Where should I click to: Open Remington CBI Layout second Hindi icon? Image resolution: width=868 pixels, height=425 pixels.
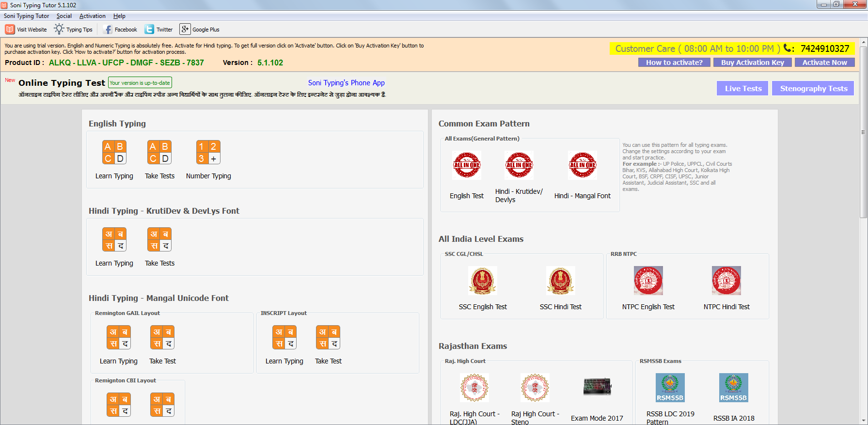tap(162, 405)
